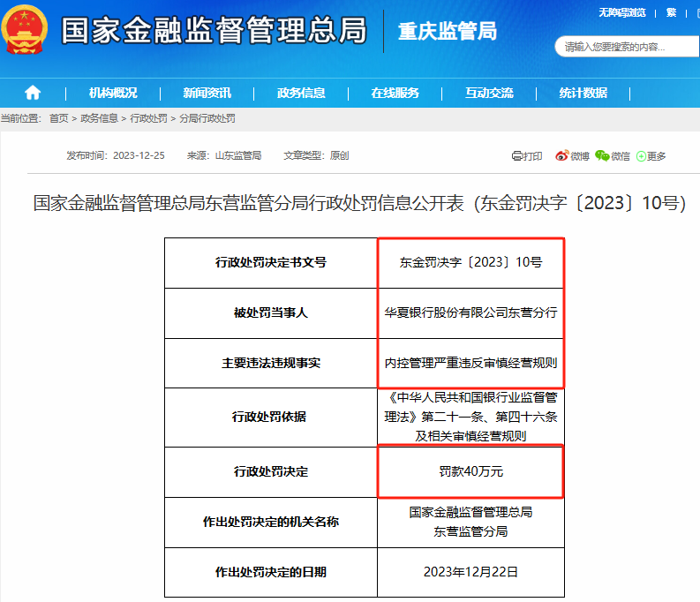Open the 统计数据 menu

tap(583, 93)
